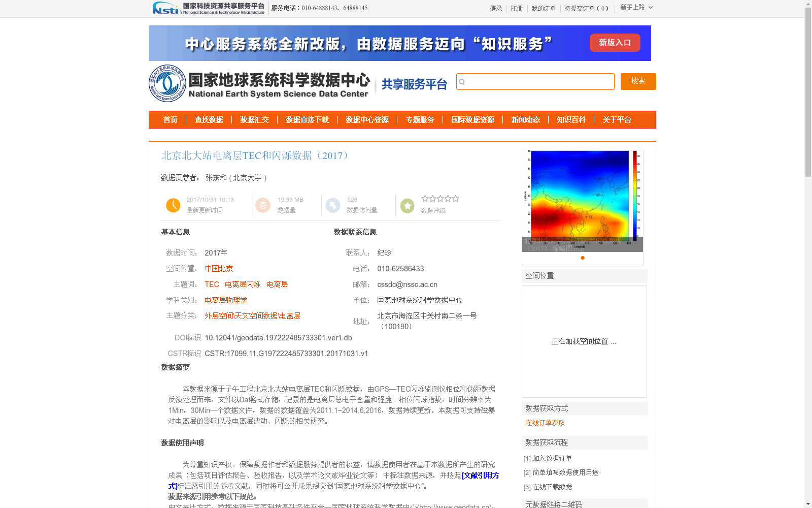
Task: Focus the search input field
Action: (535, 81)
